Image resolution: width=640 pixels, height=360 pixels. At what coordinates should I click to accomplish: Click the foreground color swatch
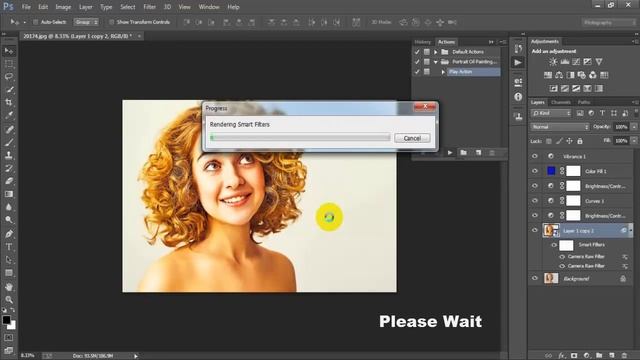pos(6,320)
